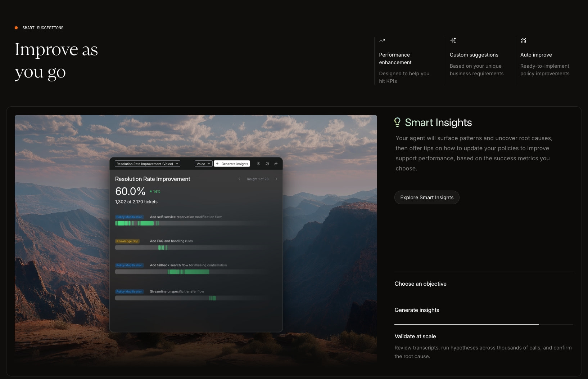This screenshot has width=588, height=379.
Task: Select the Choose an objective step
Action: tap(420, 284)
